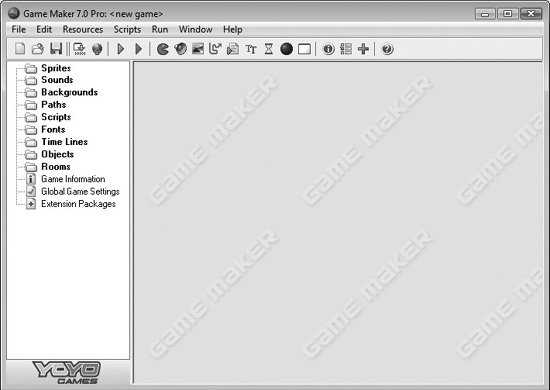Create a sound using speaker icon
The height and width of the screenshot is (390, 550).
[x=181, y=49]
